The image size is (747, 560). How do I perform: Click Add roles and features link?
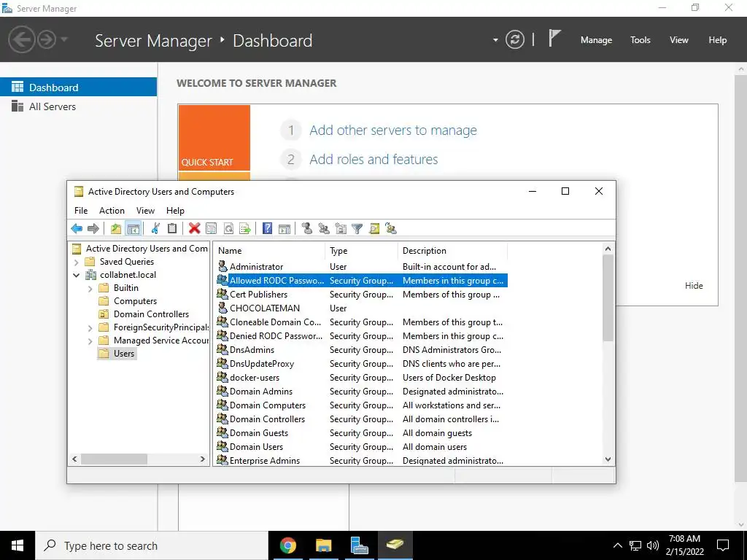click(373, 159)
